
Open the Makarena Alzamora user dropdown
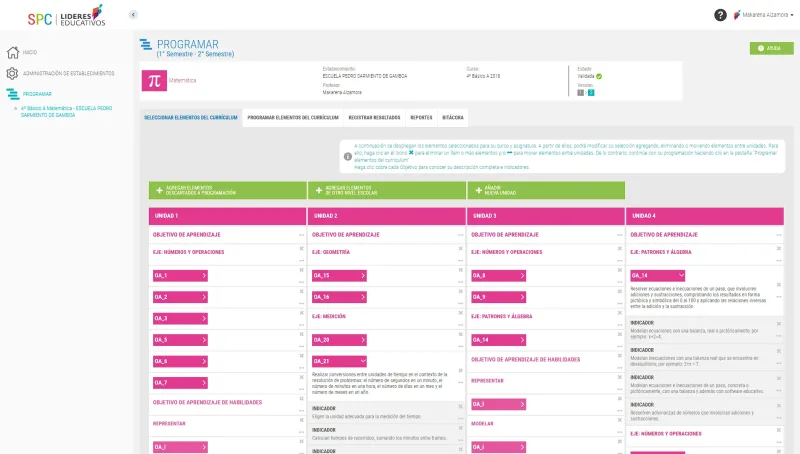pyautogui.click(x=764, y=15)
